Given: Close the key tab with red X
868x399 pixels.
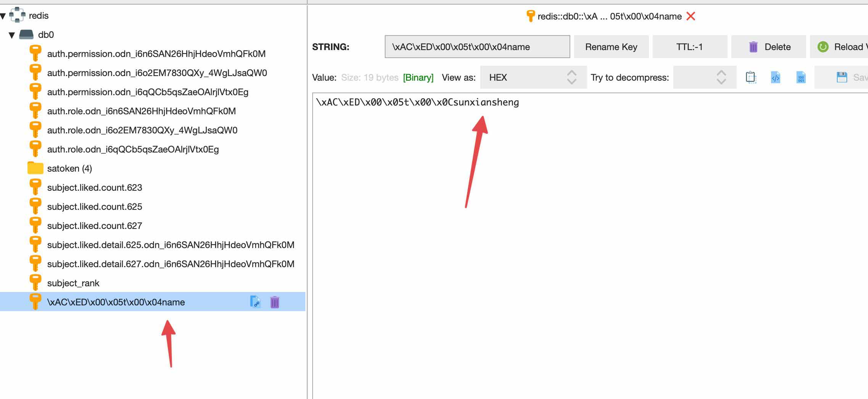Looking at the screenshot, I should [x=691, y=16].
